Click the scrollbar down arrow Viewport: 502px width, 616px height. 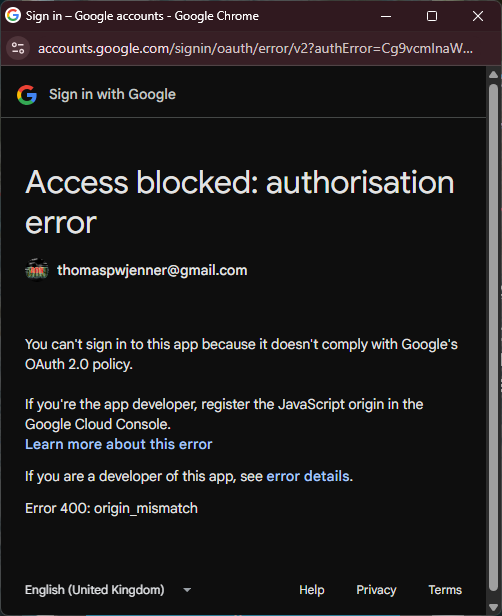click(493, 607)
